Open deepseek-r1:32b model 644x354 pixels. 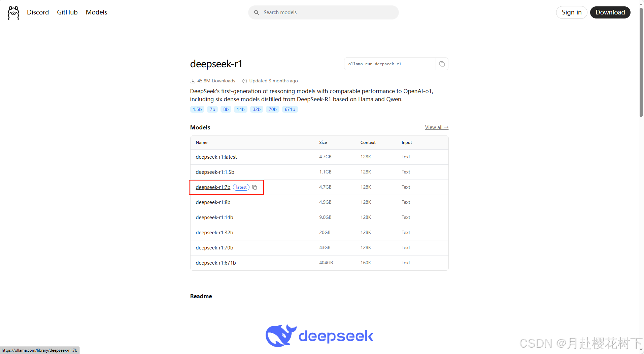[x=214, y=233]
